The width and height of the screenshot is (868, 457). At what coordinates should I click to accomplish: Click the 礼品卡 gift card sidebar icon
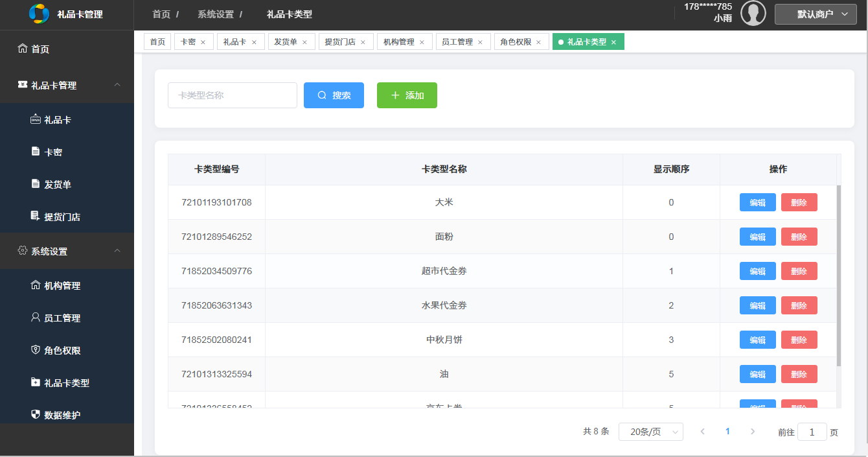pos(36,119)
